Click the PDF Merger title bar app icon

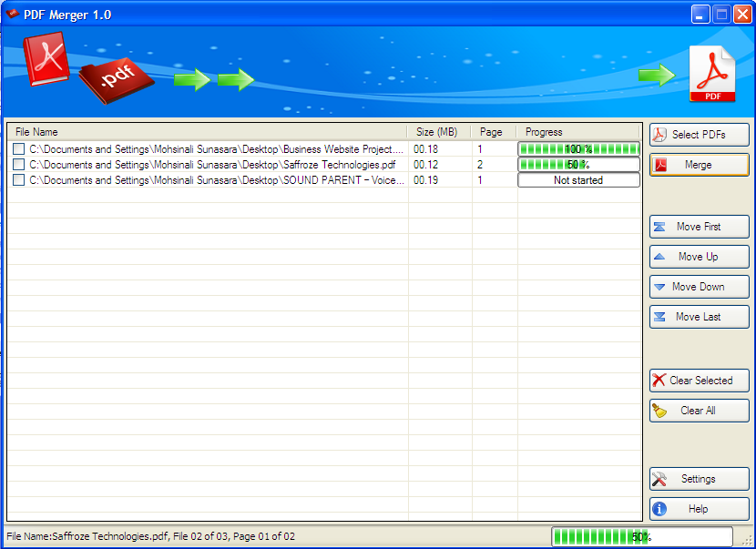[x=13, y=15]
